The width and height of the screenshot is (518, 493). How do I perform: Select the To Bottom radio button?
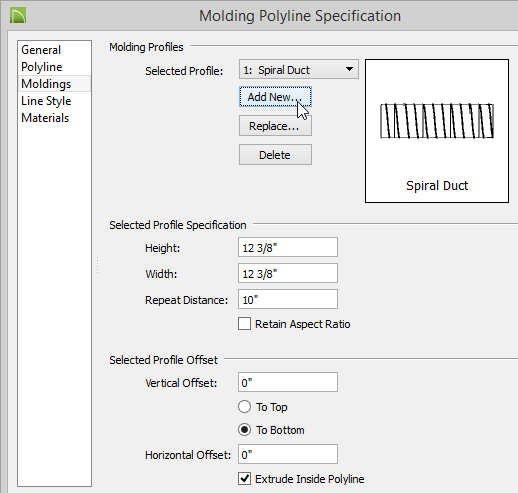244,430
